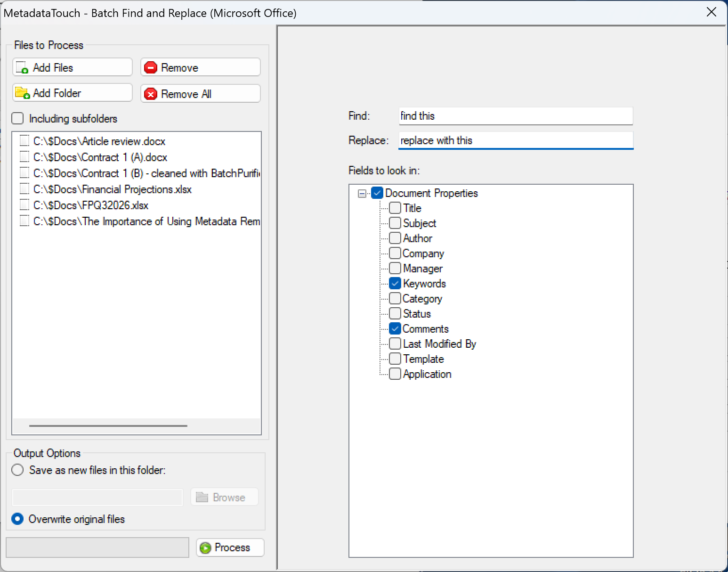
Task: Collapse the Document Properties tree node
Action: (362, 193)
